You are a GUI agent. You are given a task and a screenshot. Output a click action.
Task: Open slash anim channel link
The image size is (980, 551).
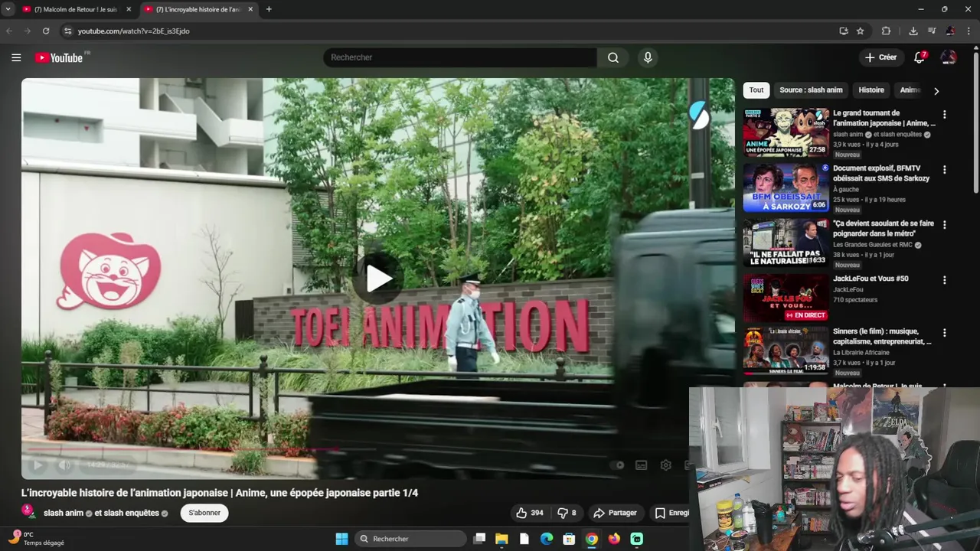tap(64, 513)
